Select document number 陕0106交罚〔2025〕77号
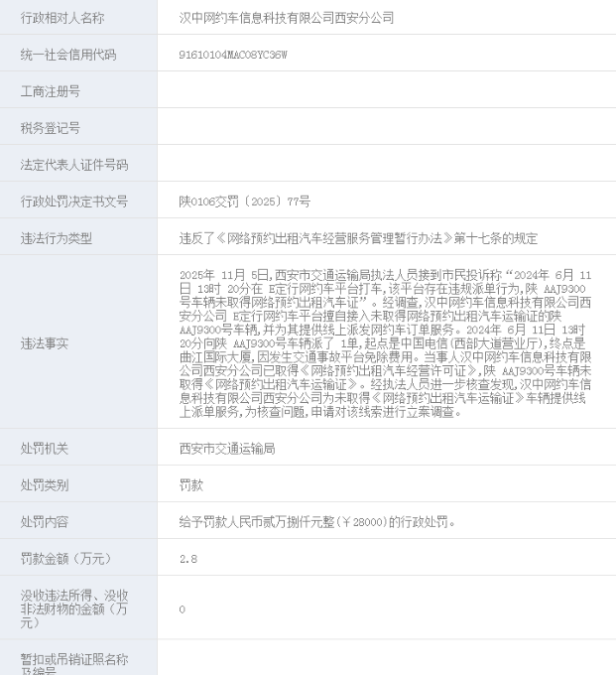This screenshot has height=675, width=616. pyautogui.click(x=244, y=202)
